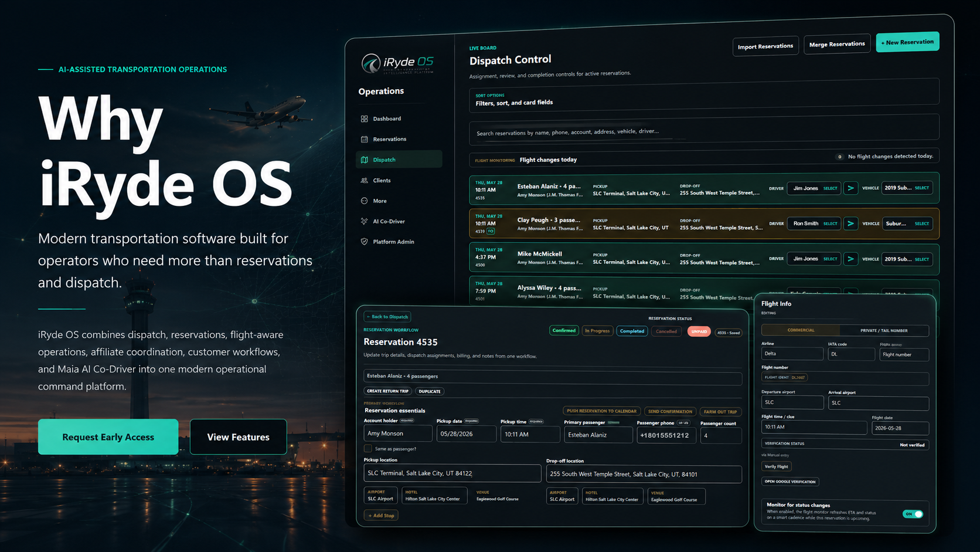Click the UNPAID status pill

tap(699, 331)
